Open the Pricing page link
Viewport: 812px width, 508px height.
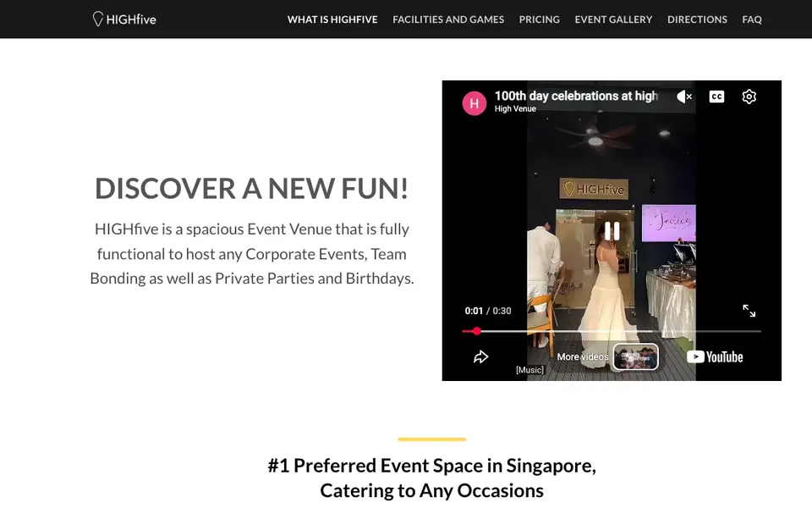pyautogui.click(x=539, y=19)
